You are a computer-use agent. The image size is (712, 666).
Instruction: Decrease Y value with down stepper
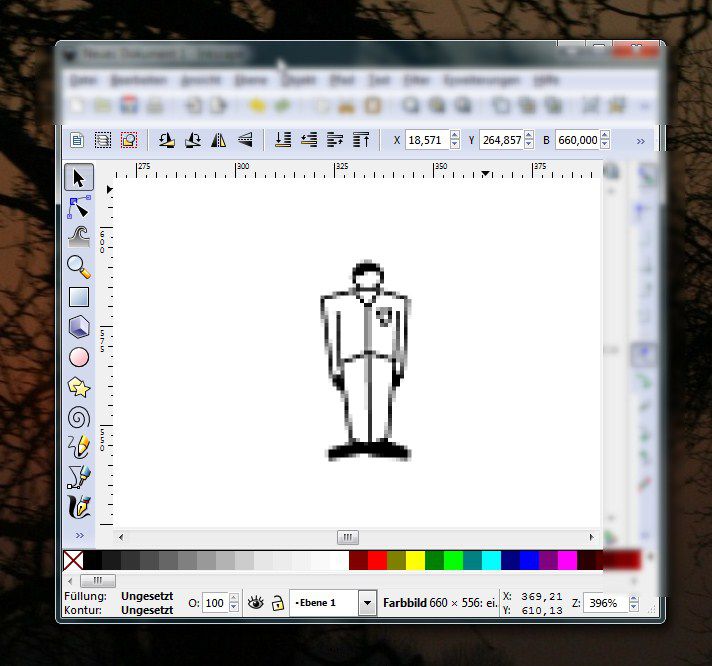[529, 145]
